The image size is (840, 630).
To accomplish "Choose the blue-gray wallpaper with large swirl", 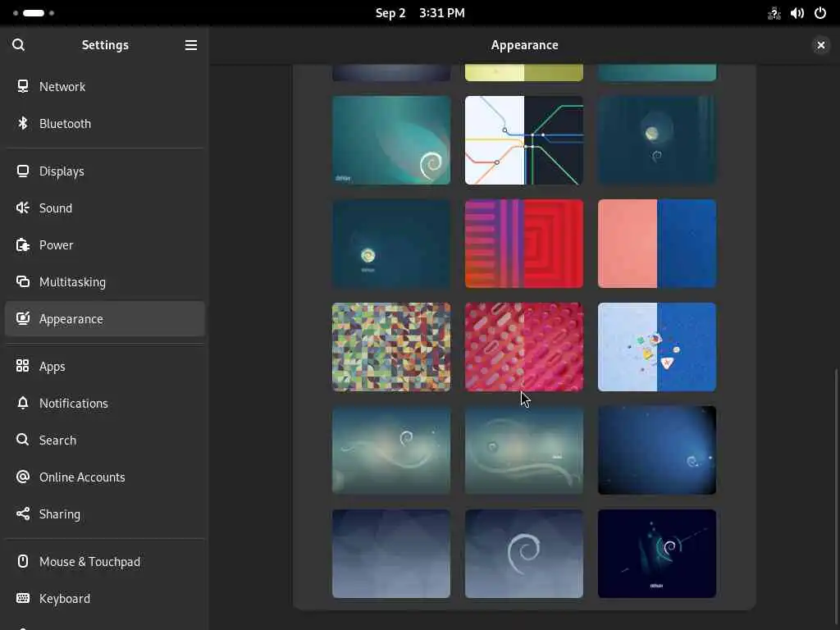I will click(x=524, y=554).
